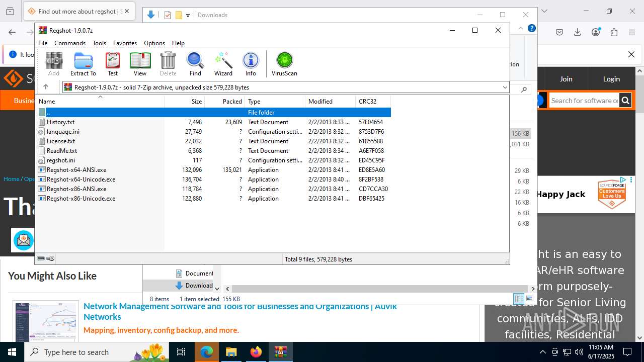This screenshot has width=644, height=362.
Task: Open the Network Management Software Auvik link
Action: point(240,311)
